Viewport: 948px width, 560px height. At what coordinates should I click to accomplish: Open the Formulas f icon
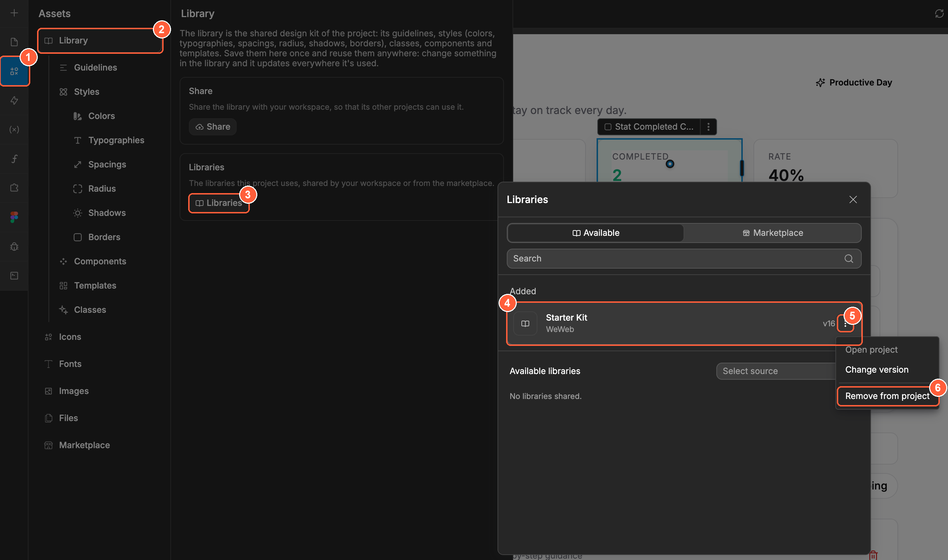click(14, 159)
